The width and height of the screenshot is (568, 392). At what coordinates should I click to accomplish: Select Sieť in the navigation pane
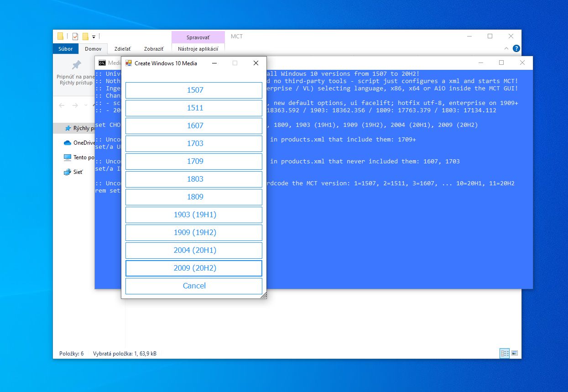(78, 172)
